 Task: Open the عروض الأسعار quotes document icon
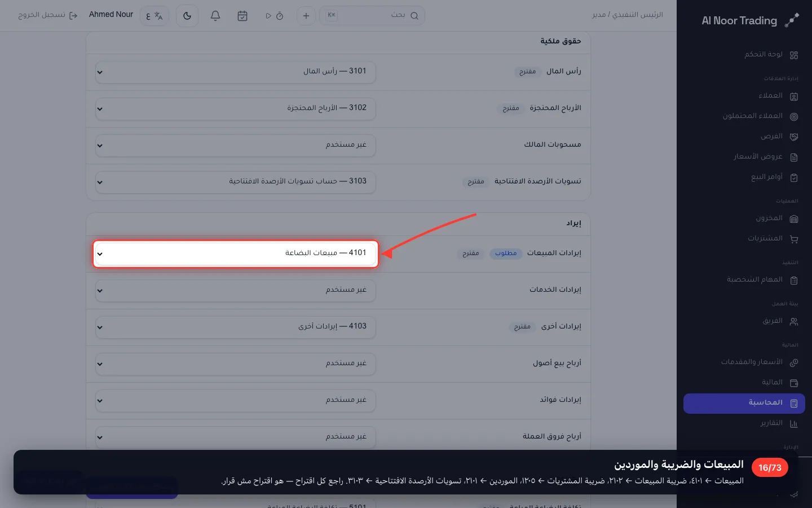click(x=794, y=157)
